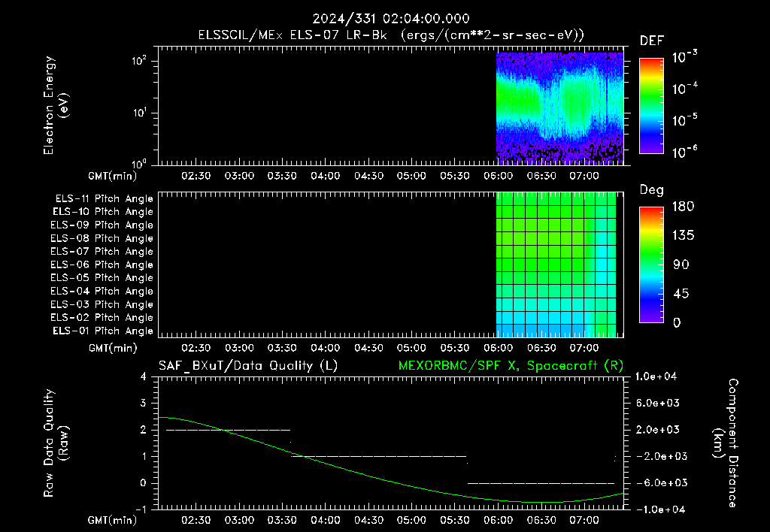Click the data quality line at level 2
Image resolution: width=770 pixels, height=532 pixels.
coord(229,430)
